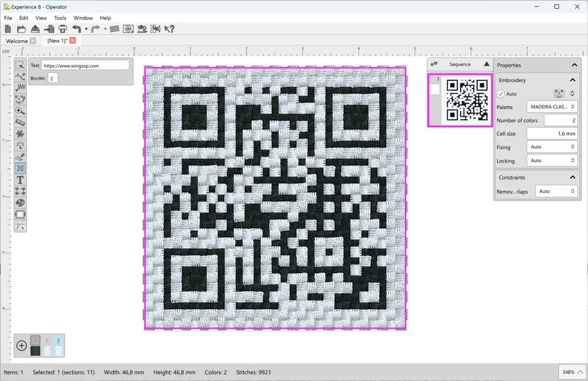Add a new color with plus button
The image size is (588, 381).
[x=22, y=346]
